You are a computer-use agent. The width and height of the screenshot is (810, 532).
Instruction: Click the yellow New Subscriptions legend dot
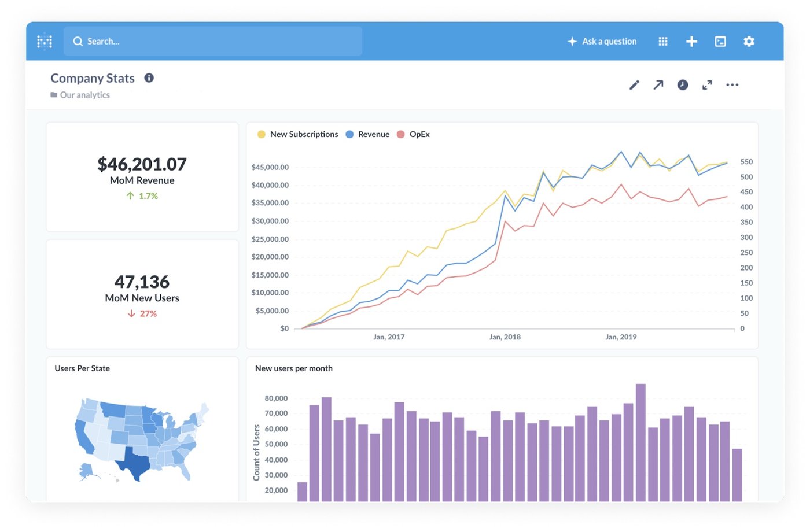coord(262,134)
